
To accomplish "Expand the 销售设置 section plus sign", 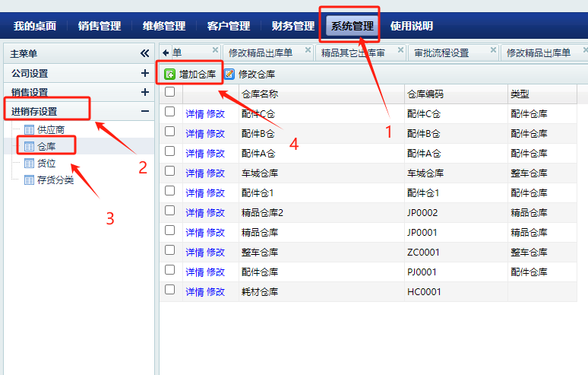I will (144, 92).
